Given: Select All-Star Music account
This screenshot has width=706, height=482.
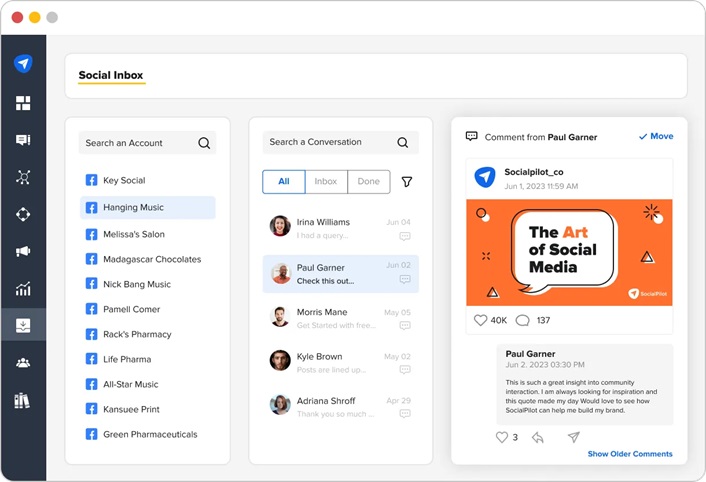Looking at the screenshot, I should point(148,384).
